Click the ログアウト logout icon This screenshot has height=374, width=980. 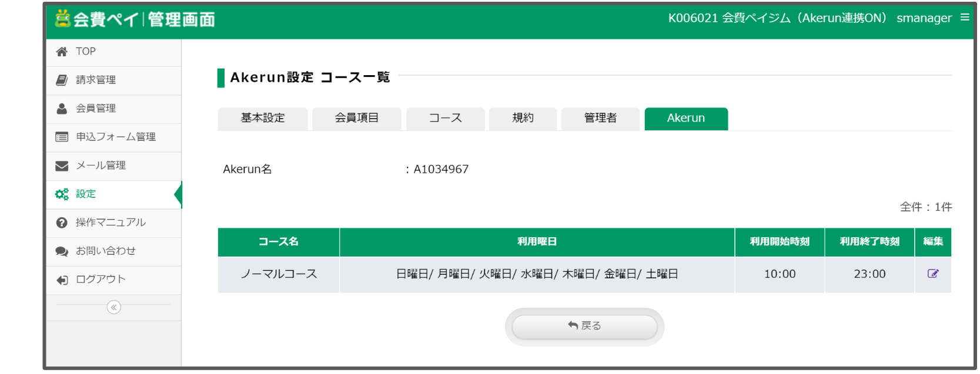(62, 280)
